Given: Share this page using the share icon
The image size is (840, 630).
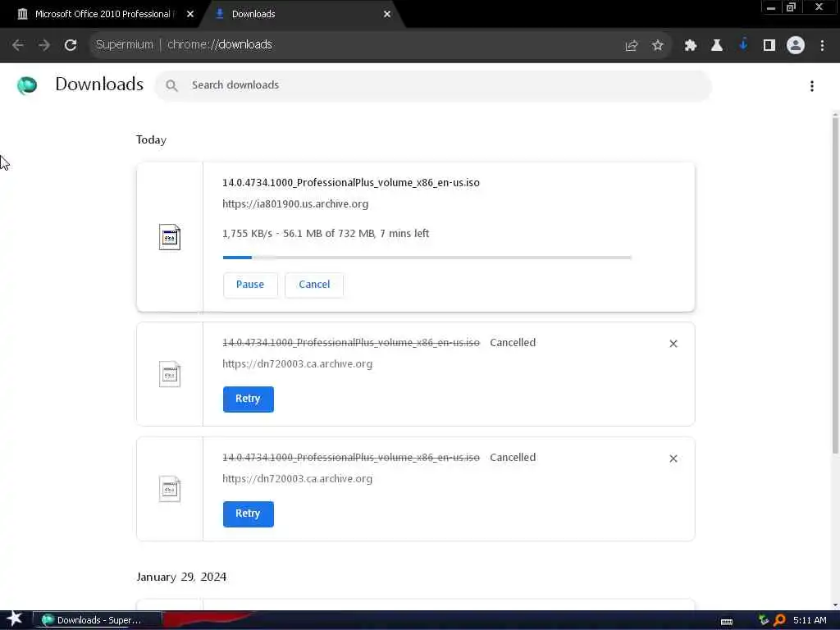Looking at the screenshot, I should (631, 46).
